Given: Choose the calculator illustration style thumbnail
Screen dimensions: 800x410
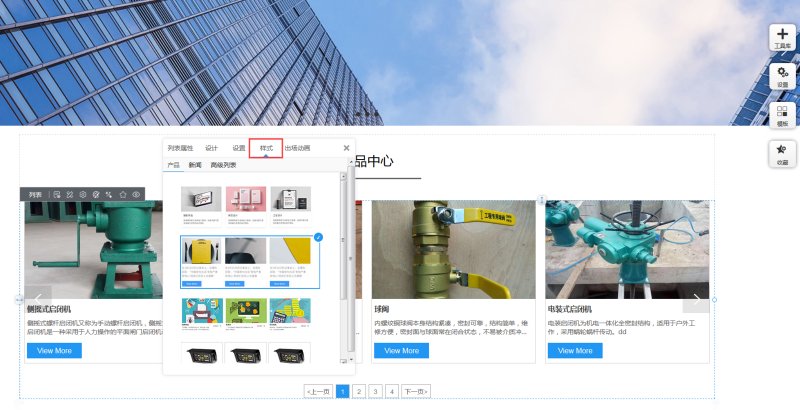Looking at the screenshot, I should click(x=290, y=311).
